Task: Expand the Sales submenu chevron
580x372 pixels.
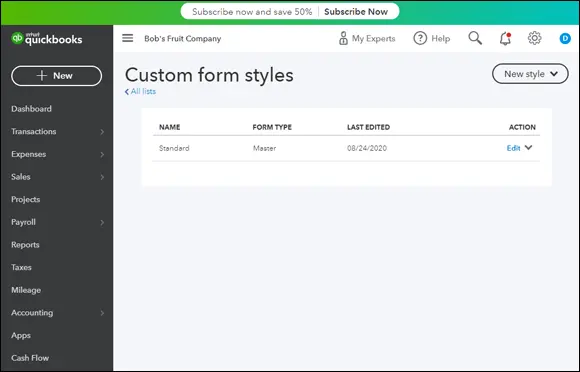Action: pos(102,177)
